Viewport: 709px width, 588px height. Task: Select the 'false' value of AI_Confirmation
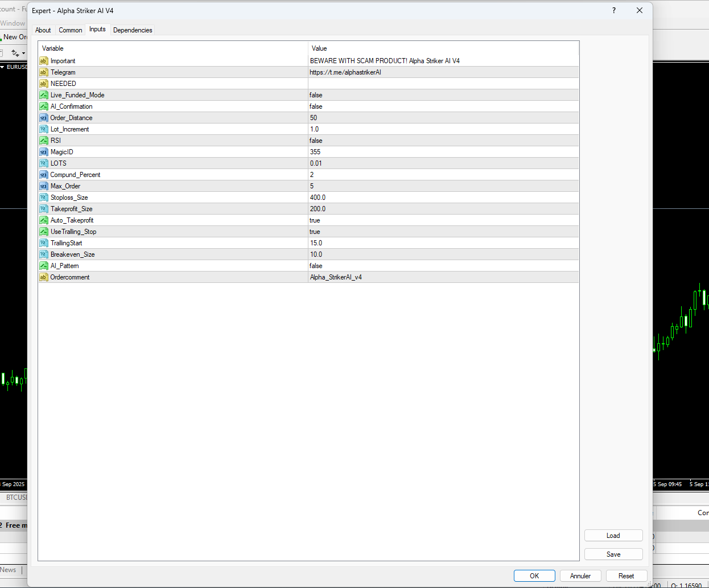pos(443,106)
